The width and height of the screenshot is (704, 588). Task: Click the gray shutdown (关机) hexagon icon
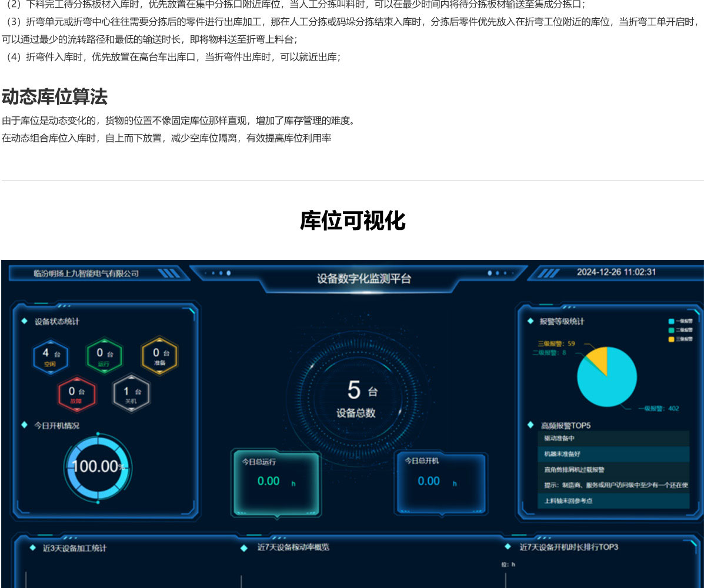pos(131,394)
